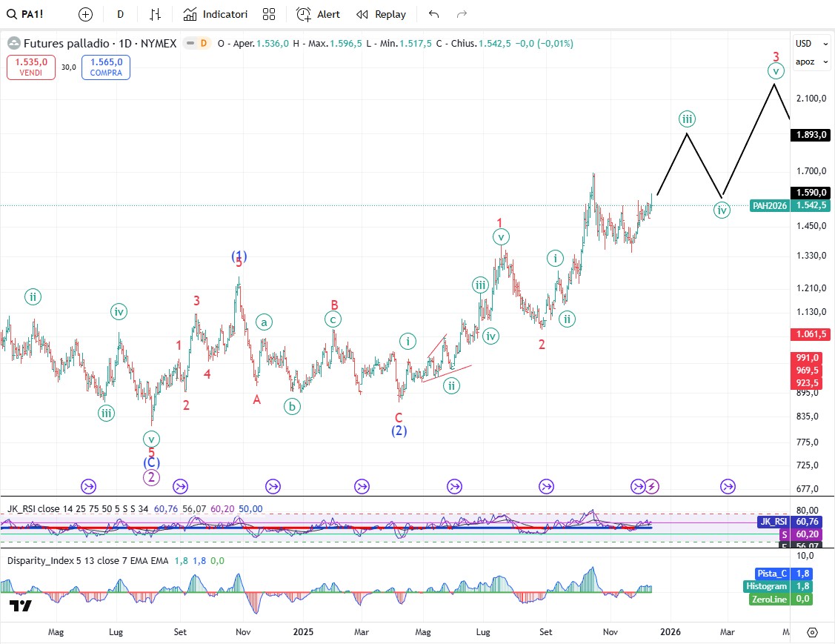The height and width of the screenshot is (644, 835).
Task: Open chart settings gear at bottom right
Action: coord(812,632)
